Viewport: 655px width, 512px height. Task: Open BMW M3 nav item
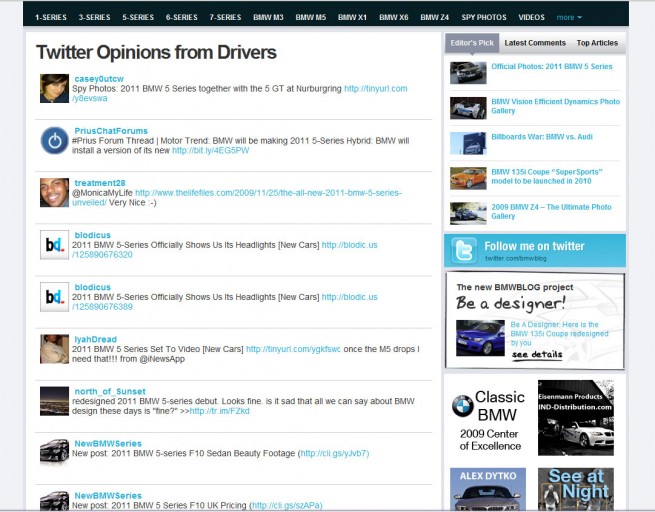268,17
